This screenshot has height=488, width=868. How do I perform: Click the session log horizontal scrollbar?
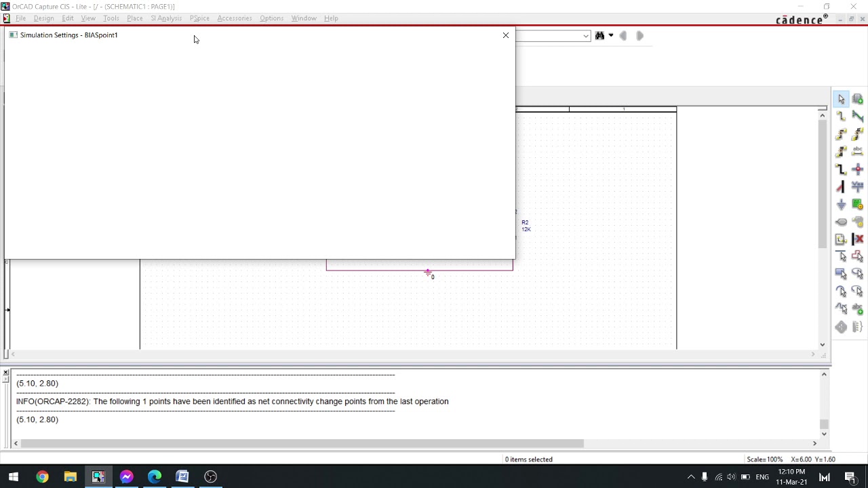coord(302,443)
